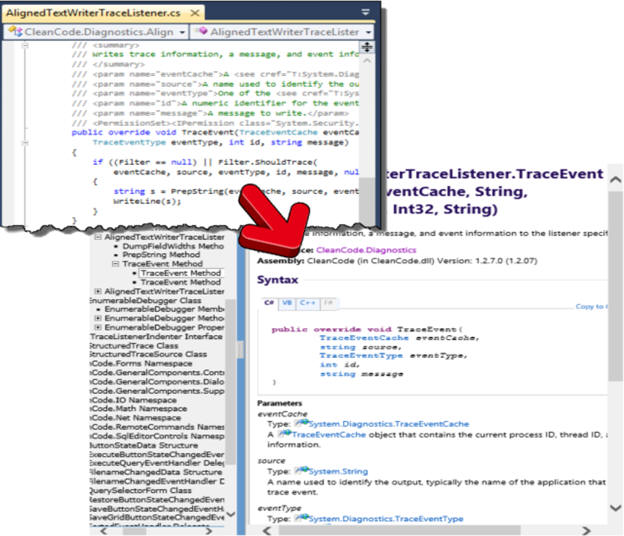
Task: Open the Code.Net Namespace entry
Action: pyautogui.click(x=135, y=418)
